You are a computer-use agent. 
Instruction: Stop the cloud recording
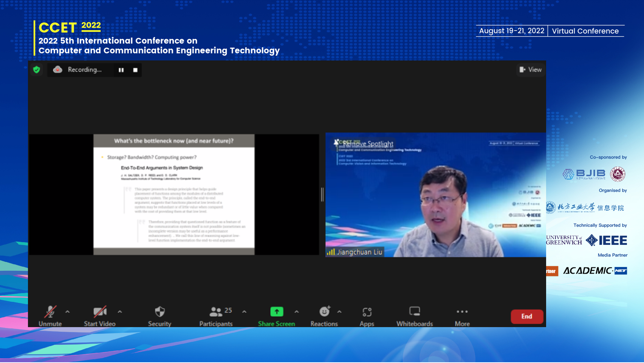click(135, 70)
